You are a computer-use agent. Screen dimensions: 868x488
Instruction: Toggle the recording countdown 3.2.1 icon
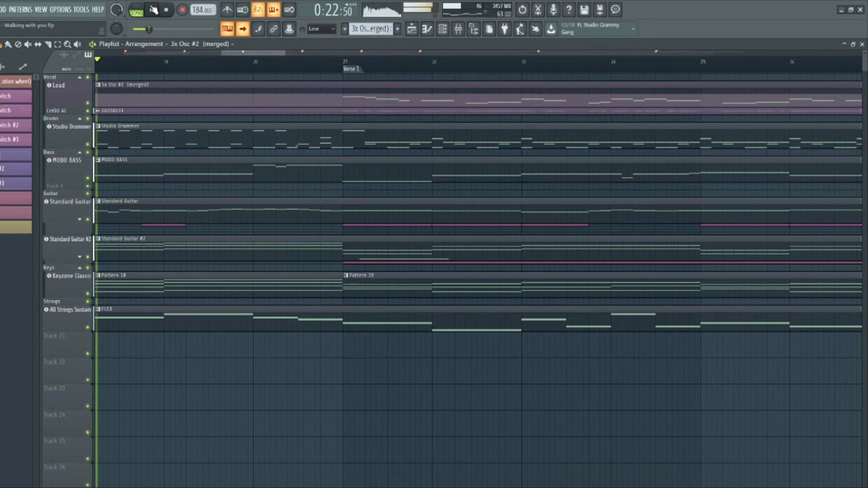coord(258,10)
